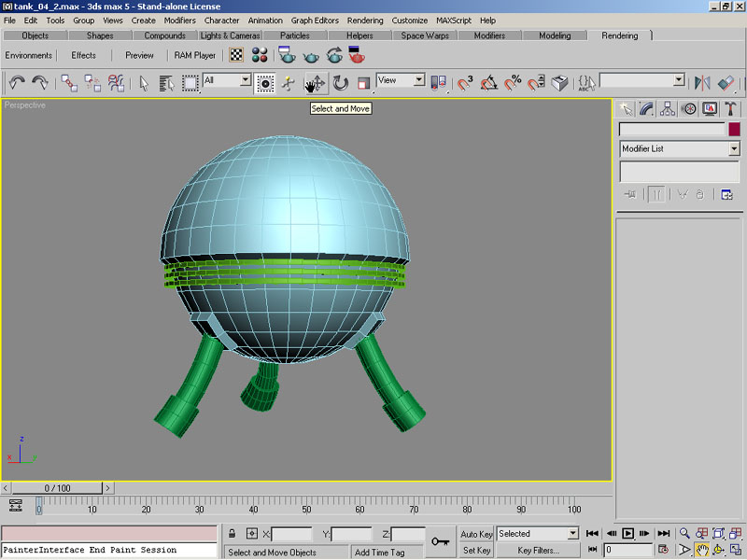Screen dimensions: 747x560
Task: Expand the Modifier List dropdown
Action: [734, 148]
